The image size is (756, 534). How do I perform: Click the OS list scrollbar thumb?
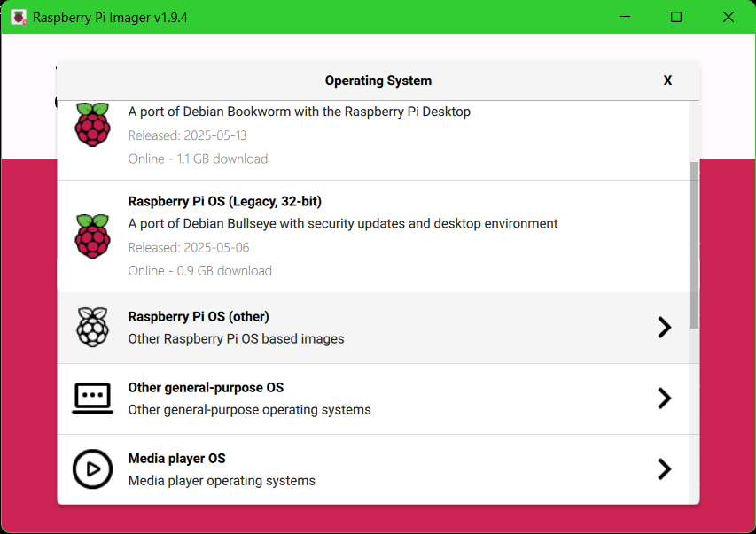point(694,244)
